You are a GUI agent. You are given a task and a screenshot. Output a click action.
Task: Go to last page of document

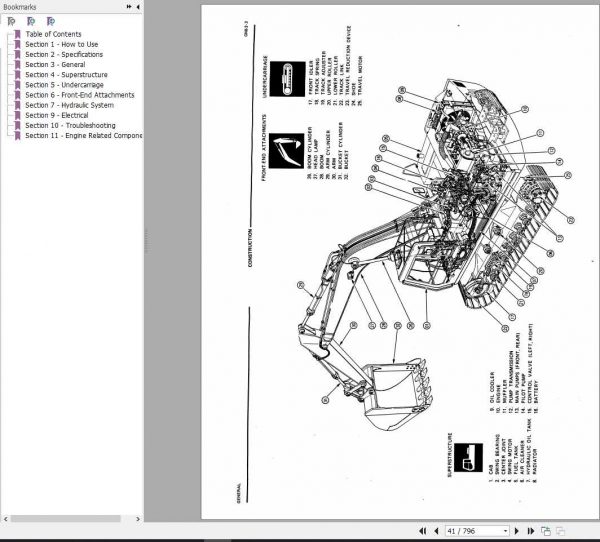(x=530, y=531)
